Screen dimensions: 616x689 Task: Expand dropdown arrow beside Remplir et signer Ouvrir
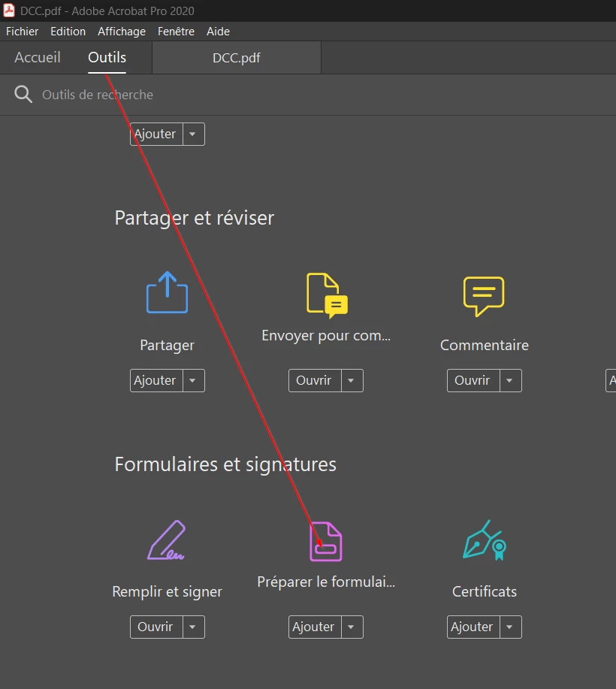point(193,627)
